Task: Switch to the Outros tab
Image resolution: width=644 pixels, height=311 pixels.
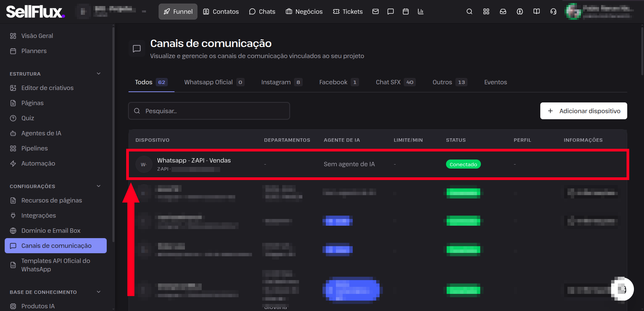Action: point(450,82)
